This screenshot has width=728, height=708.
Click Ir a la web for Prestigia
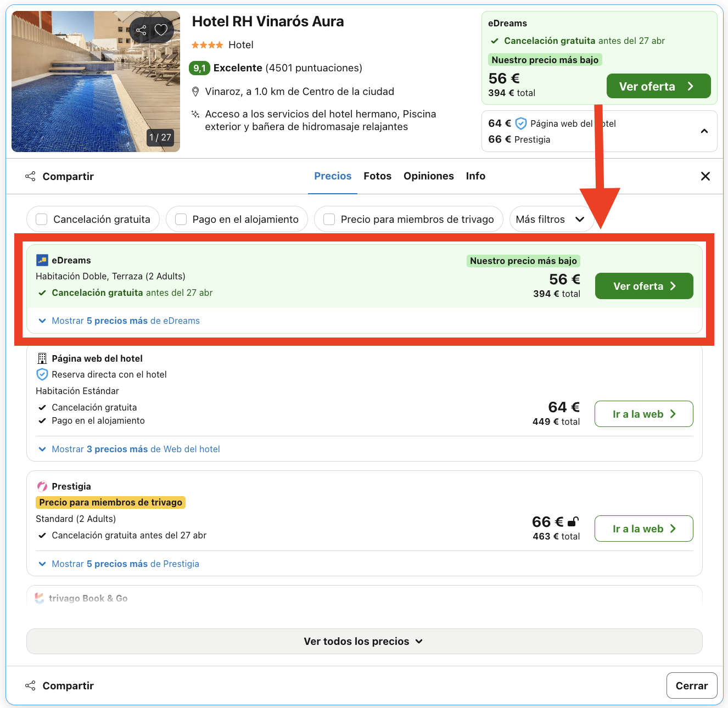coord(644,529)
